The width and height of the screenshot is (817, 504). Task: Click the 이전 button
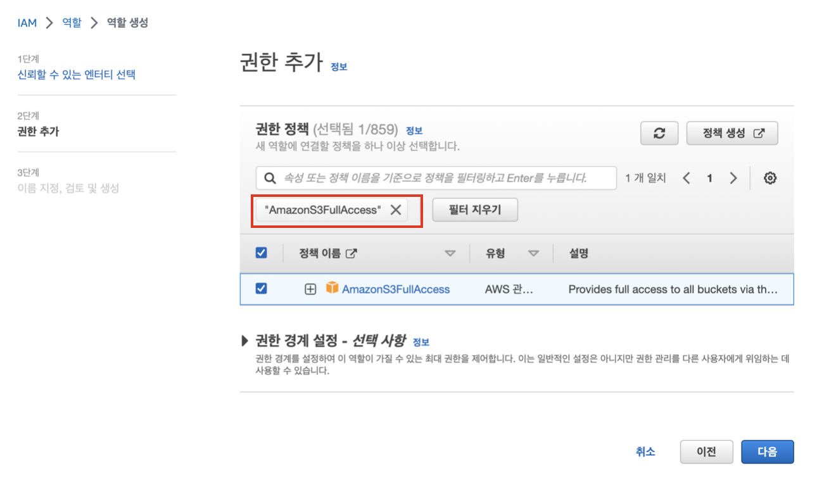click(706, 452)
